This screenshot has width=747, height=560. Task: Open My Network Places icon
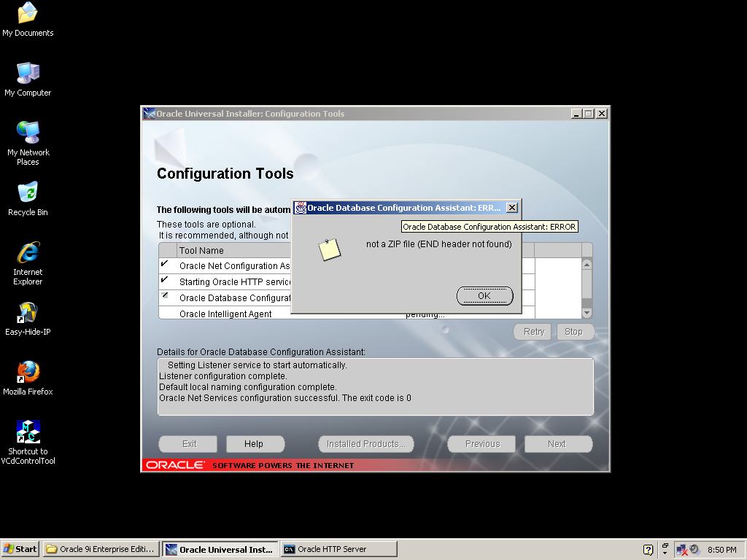[28, 133]
